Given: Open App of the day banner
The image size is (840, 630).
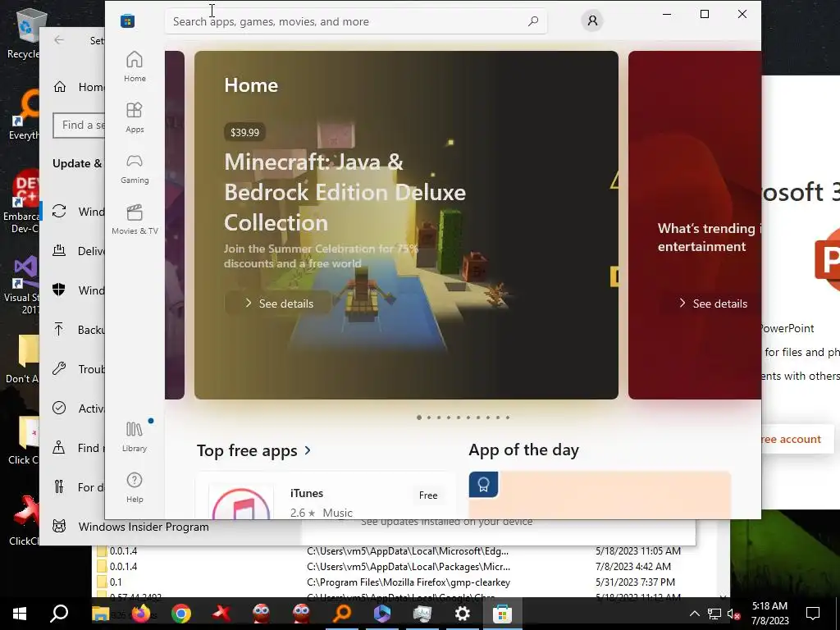Looking at the screenshot, I should pyautogui.click(x=600, y=495).
